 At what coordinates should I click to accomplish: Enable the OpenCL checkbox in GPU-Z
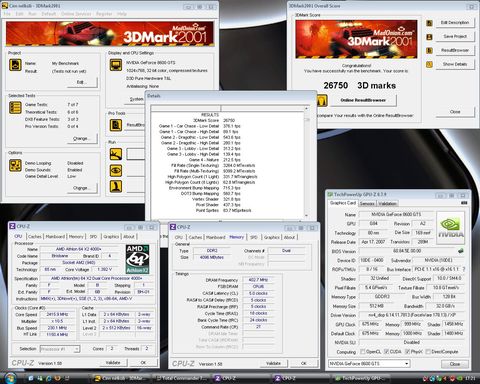tap(363, 352)
